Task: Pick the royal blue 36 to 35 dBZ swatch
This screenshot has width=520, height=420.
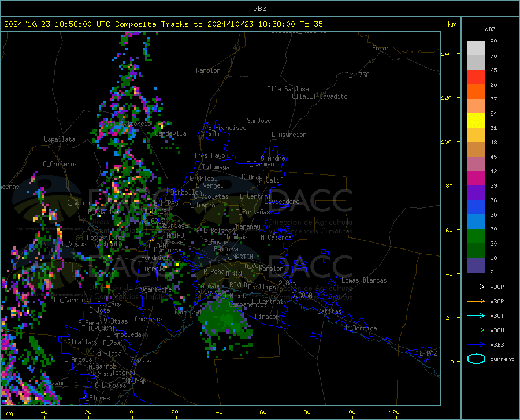Action: pos(476,207)
